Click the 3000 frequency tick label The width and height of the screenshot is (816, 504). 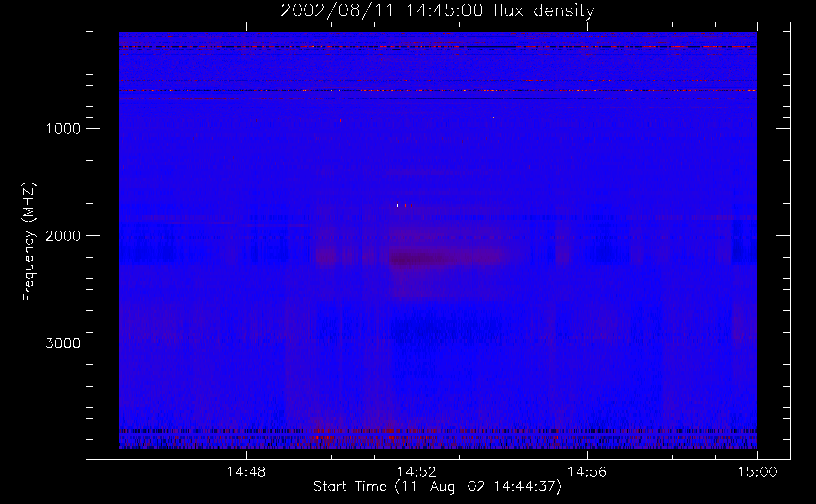[63, 343]
